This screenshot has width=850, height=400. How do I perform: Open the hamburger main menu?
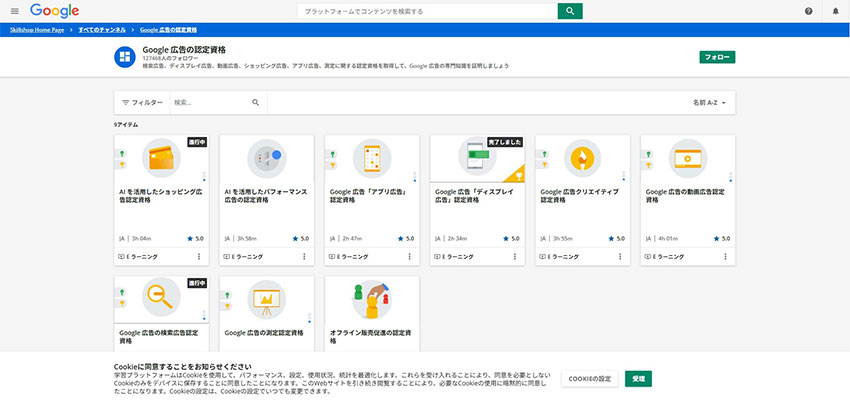[x=15, y=11]
